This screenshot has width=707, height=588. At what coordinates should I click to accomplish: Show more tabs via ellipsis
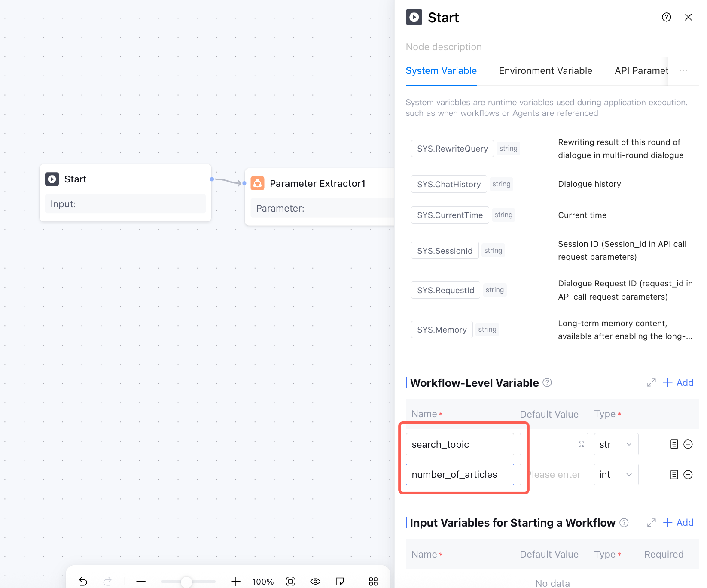(683, 70)
